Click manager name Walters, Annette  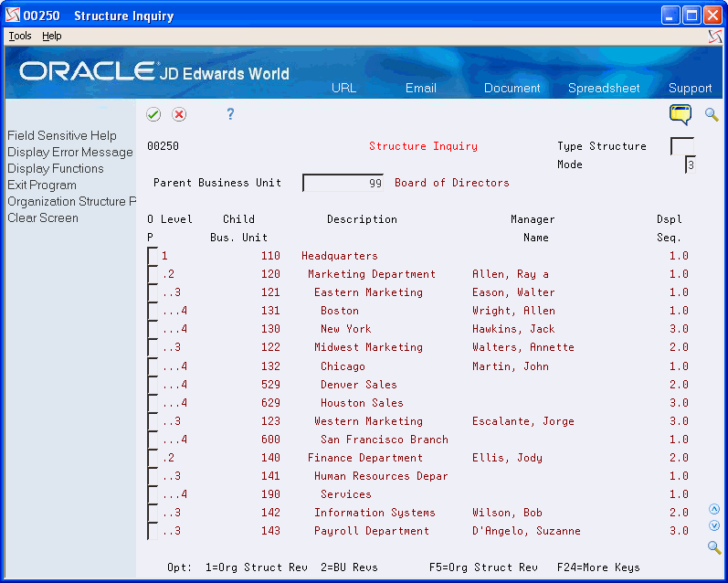[x=522, y=347]
